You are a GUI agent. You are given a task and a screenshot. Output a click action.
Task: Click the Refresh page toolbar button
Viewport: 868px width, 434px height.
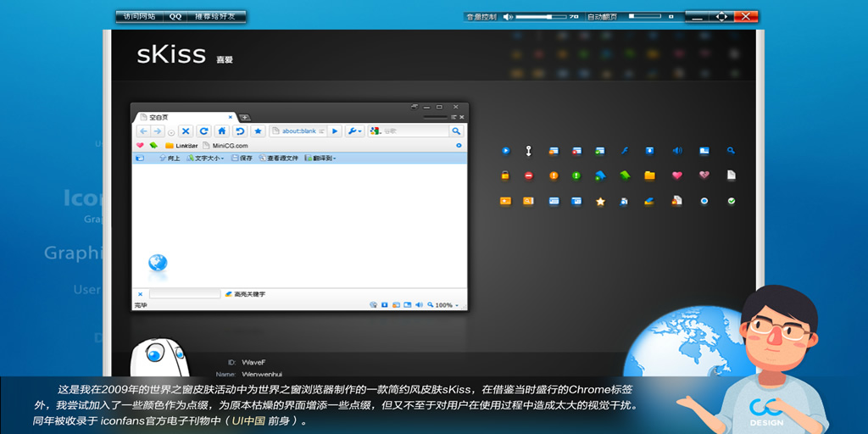[203, 131]
